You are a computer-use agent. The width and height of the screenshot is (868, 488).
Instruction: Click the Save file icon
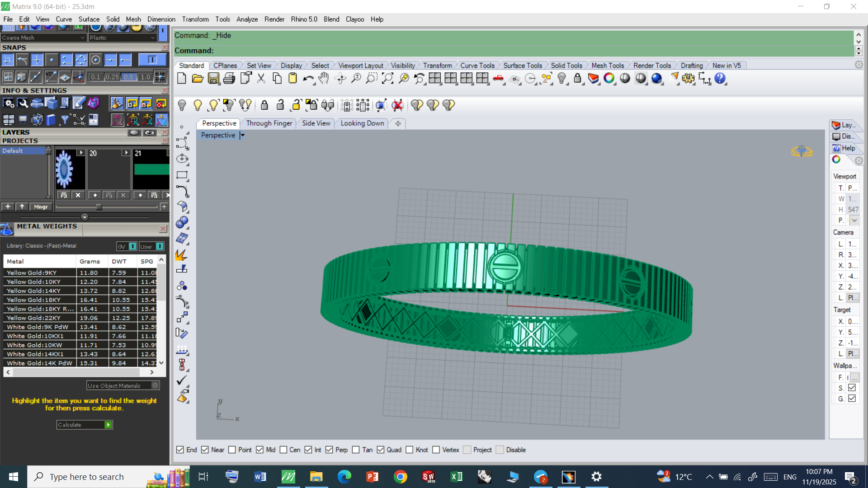(x=213, y=79)
